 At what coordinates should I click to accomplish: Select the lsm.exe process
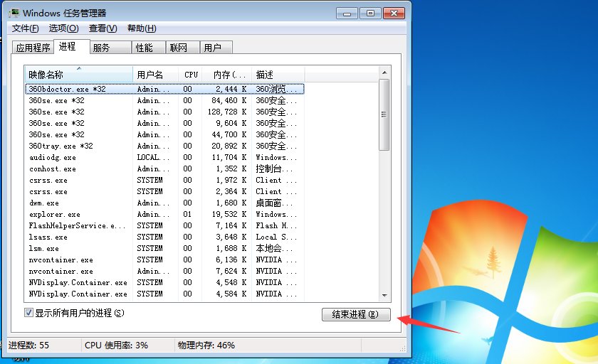164,248
